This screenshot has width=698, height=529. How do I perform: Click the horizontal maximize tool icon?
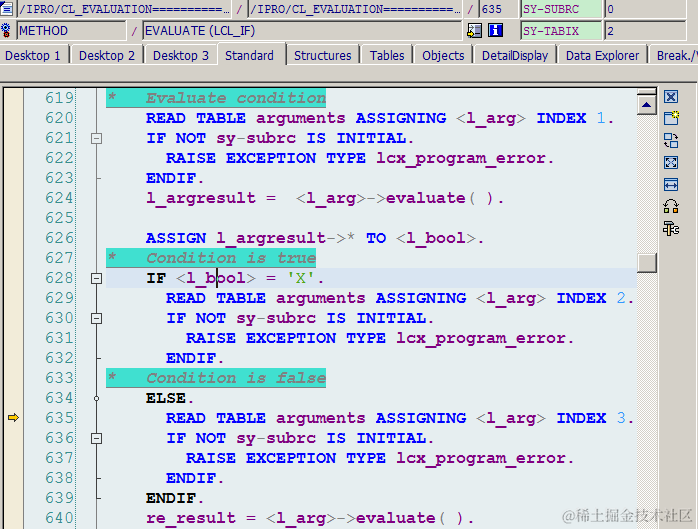pos(671,184)
